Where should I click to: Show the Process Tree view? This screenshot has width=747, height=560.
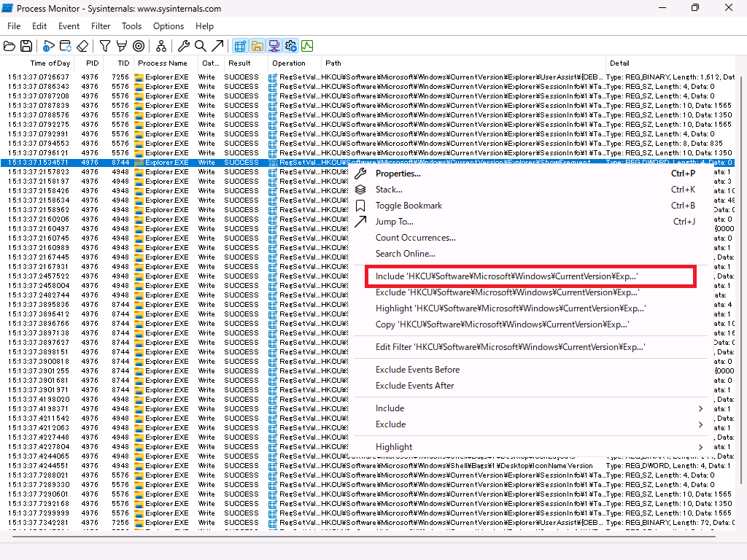[x=161, y=45]
